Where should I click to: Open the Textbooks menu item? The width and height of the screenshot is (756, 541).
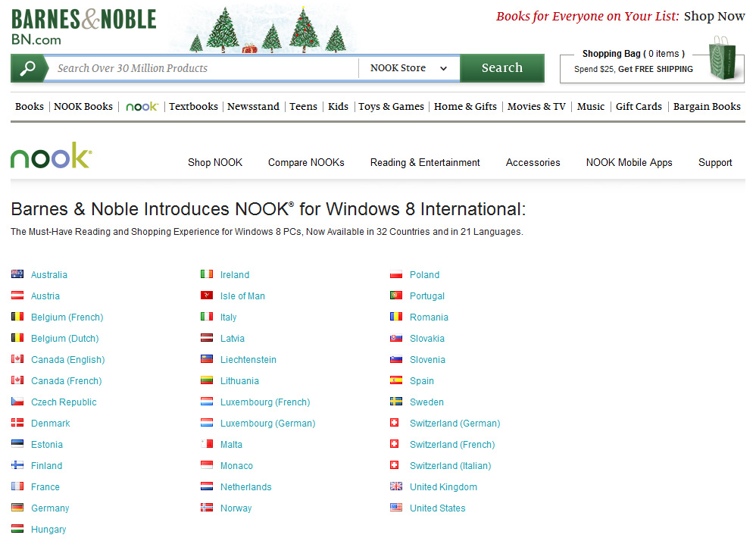[x=193, y=107]
